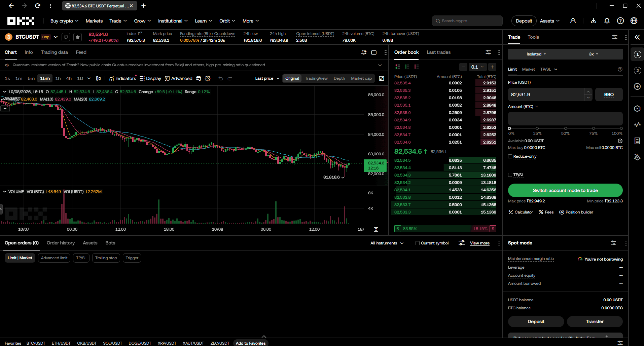Screen dimensions: 644x346
Task: Expand the BTCUSDT pair selector
Action: pyautogui.click(x=56, y=37)
